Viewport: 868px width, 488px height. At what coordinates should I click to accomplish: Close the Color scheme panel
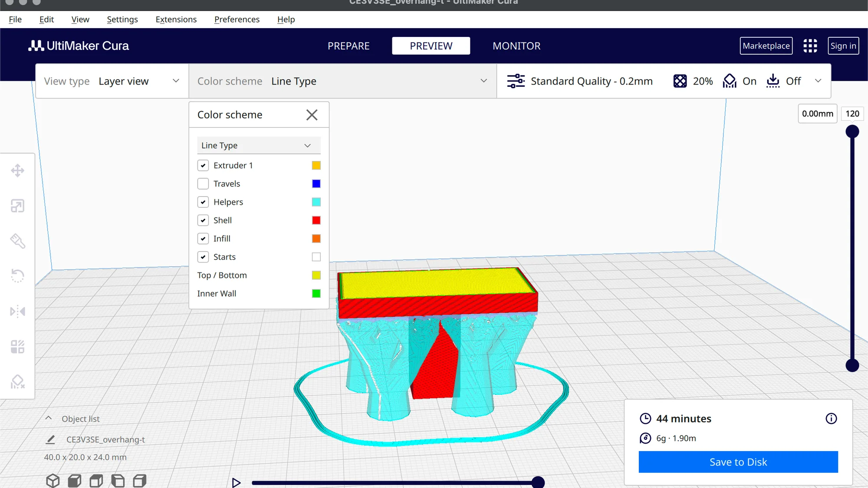(x=312, y=115)
